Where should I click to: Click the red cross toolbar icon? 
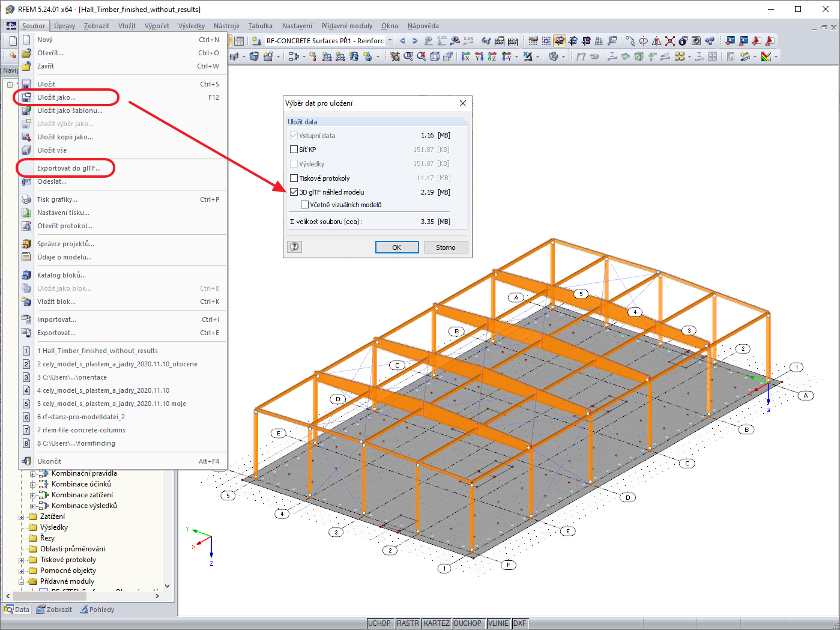[x=670, y=41]
